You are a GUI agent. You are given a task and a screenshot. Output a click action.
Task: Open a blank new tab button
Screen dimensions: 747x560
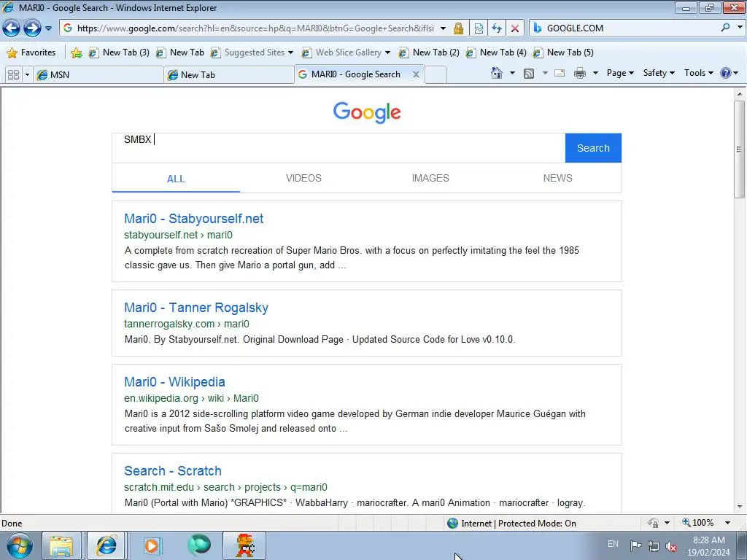click(x=436, y=75)
